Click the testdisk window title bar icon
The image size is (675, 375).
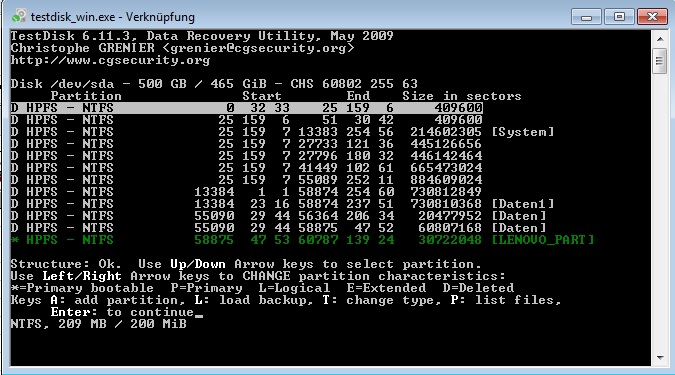pos(19,16)
